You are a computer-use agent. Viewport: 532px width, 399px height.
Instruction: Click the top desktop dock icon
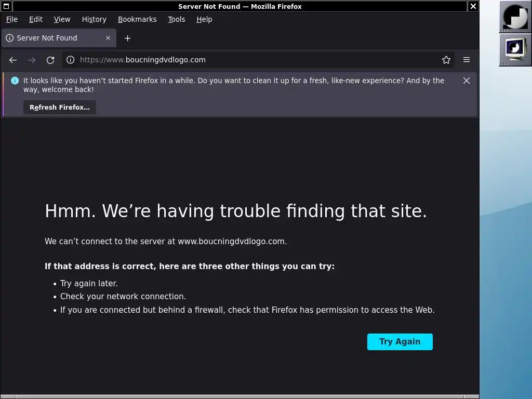[515, 16]
